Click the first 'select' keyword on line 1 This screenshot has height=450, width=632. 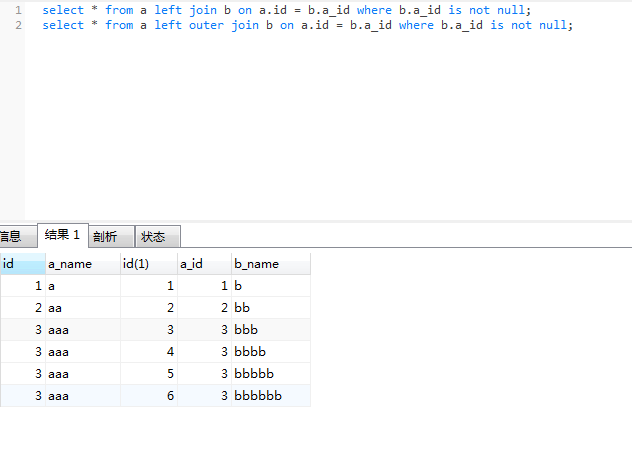(63, 10)
